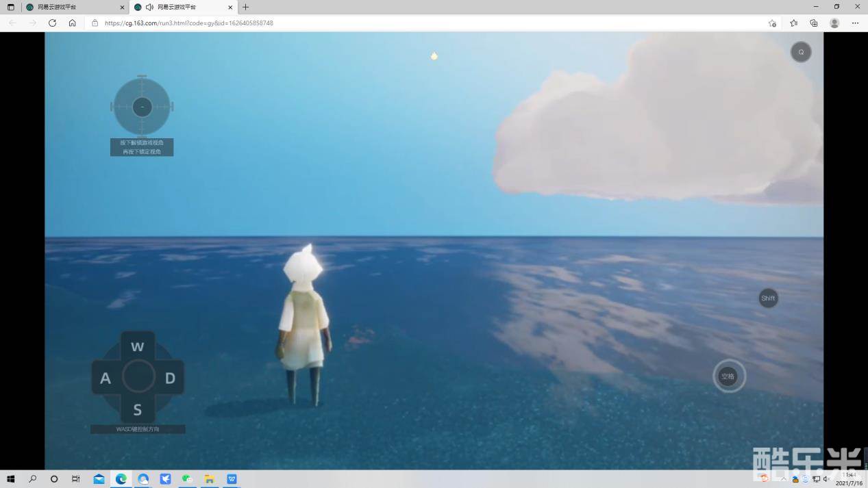The height and width of the screenshot is (488, 868).
Task: Open the Edge settings and more menu
Action: (855, 23)
